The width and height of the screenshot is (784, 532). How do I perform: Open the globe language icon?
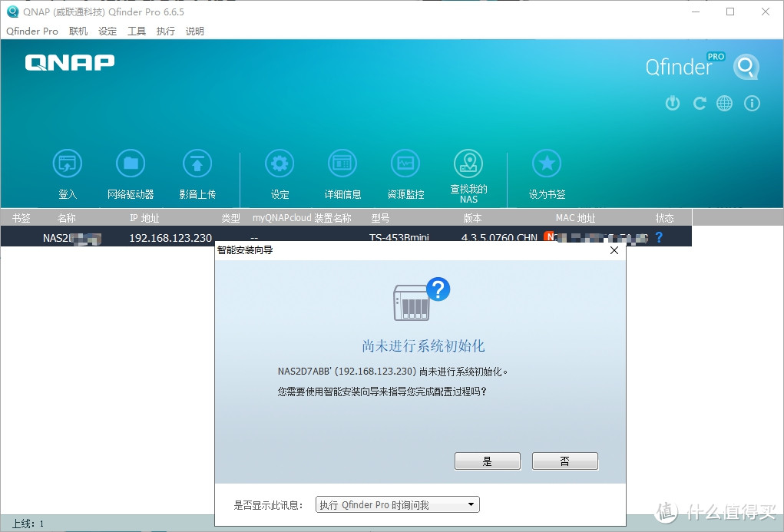pos(725,104)
